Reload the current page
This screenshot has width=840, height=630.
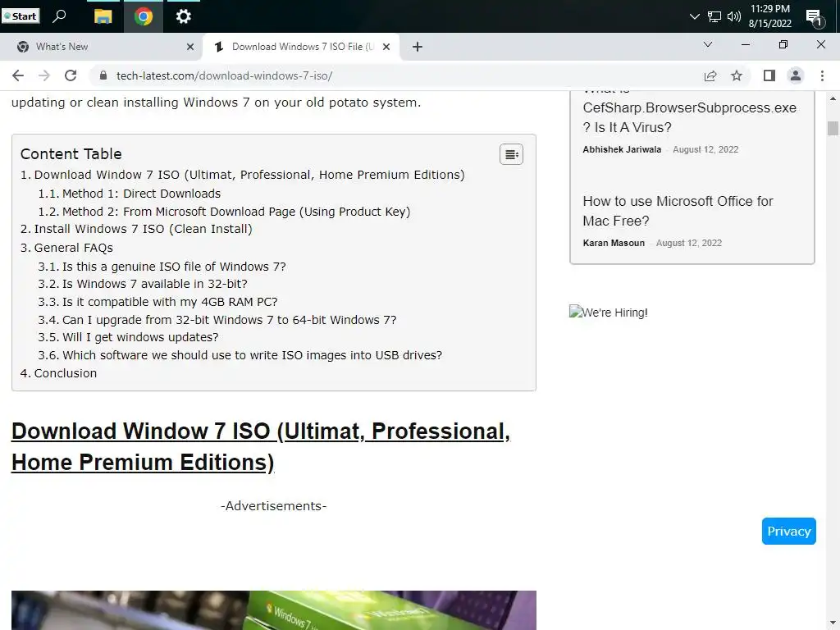coord(71,75)
